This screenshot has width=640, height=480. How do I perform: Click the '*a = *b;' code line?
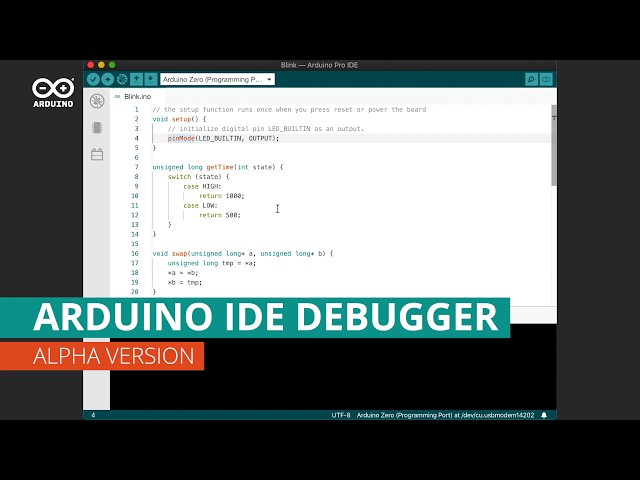(x=182, y=273)
